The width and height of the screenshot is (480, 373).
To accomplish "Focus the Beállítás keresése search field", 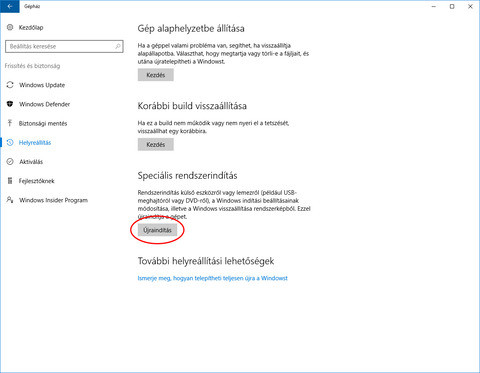I will coord(64,46).
